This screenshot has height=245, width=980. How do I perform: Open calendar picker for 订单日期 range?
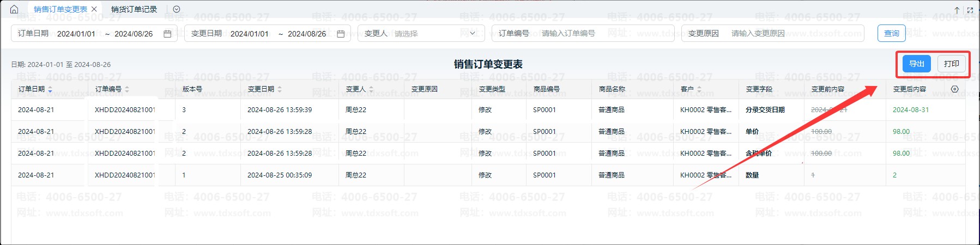point(167,34)
